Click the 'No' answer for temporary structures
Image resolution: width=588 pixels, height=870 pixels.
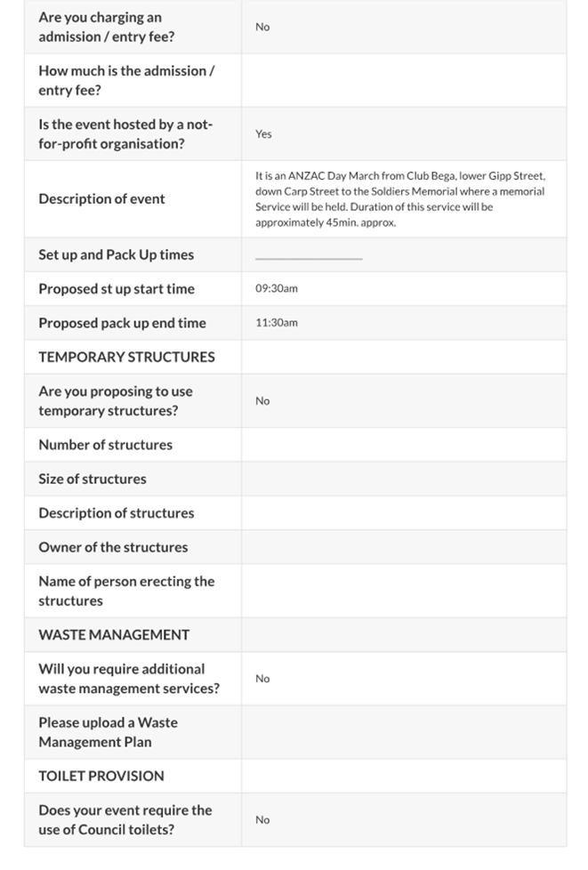[262, 401]
